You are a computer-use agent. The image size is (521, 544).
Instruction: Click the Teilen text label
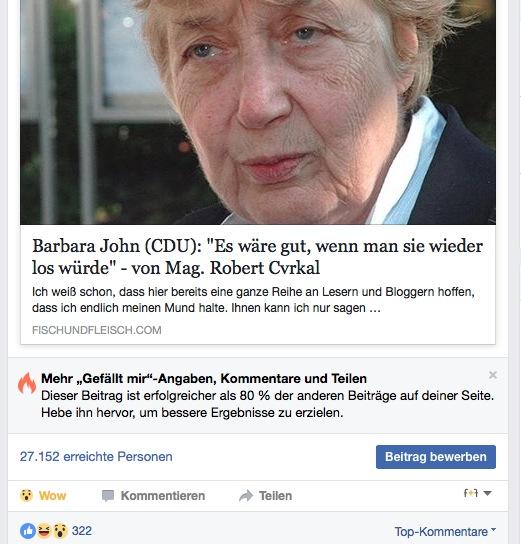tap(275, 496)
